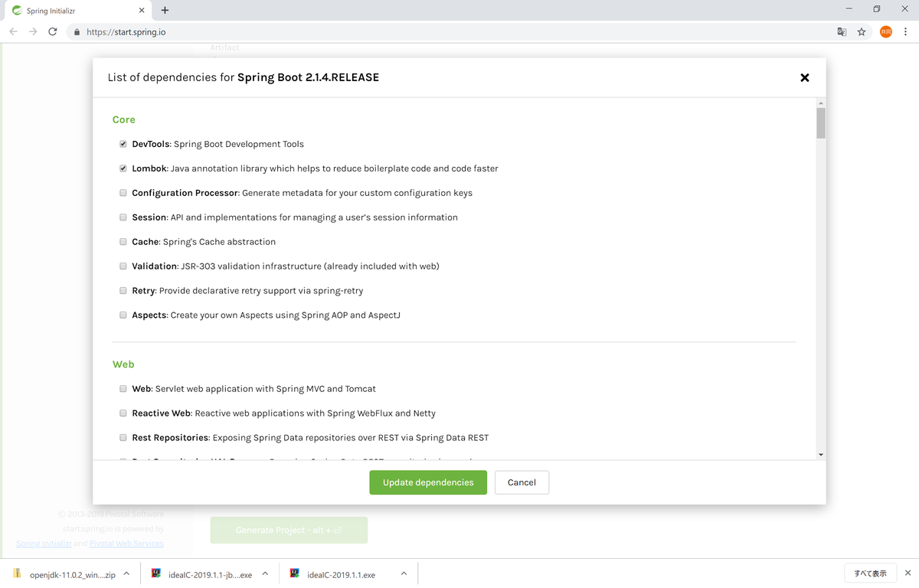919x588 pixels.
Task: Tick the Cache checkbox
Action: point(123,242)
